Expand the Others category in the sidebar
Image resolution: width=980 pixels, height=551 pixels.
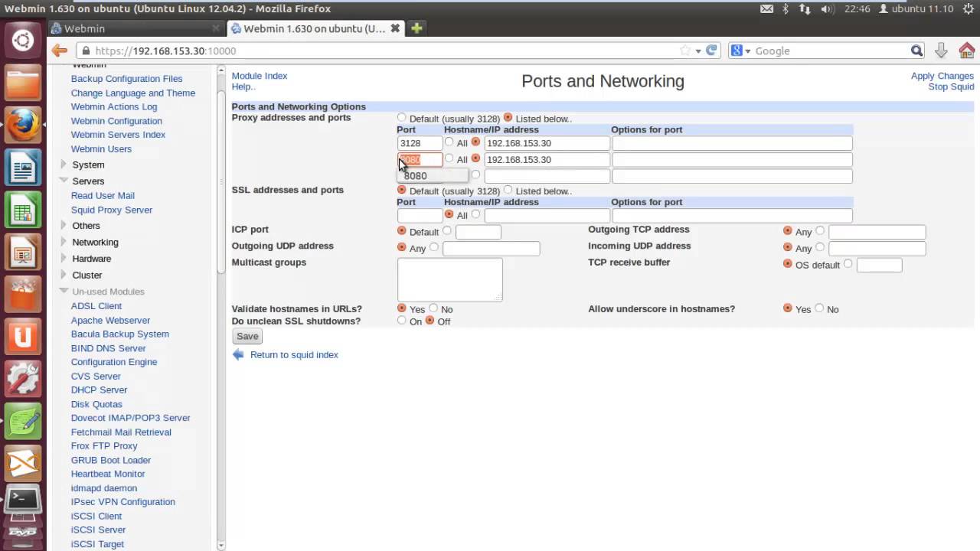point(64,226)
